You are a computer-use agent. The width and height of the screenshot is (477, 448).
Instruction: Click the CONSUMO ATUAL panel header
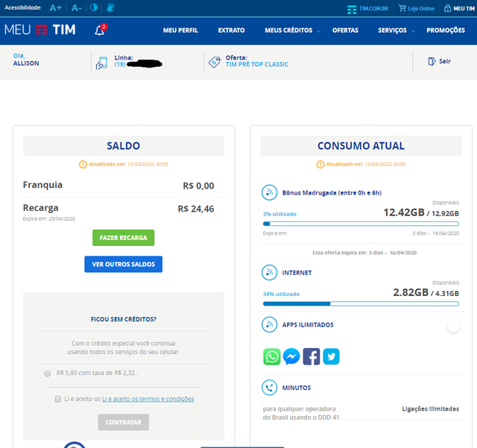361,146
